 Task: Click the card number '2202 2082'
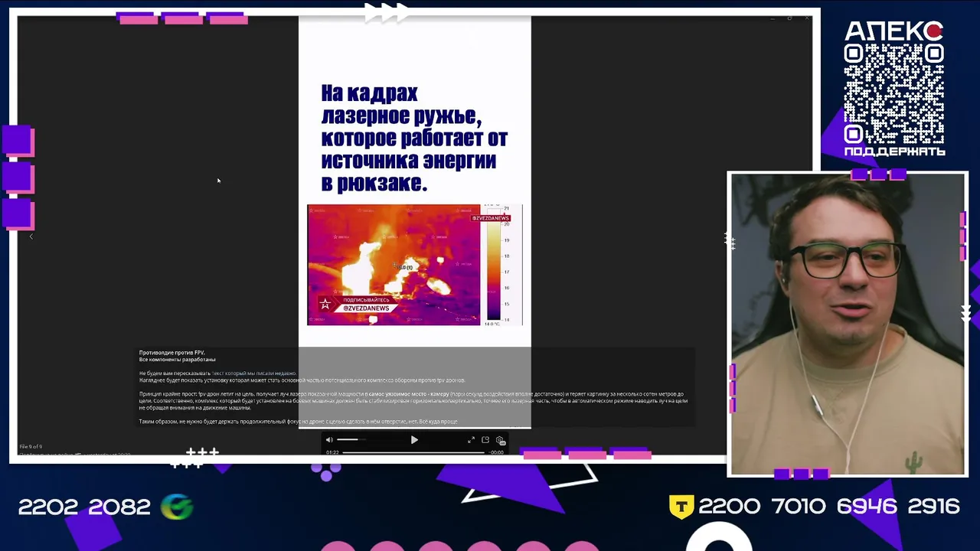pyautogui.click(x=84, y=507)
